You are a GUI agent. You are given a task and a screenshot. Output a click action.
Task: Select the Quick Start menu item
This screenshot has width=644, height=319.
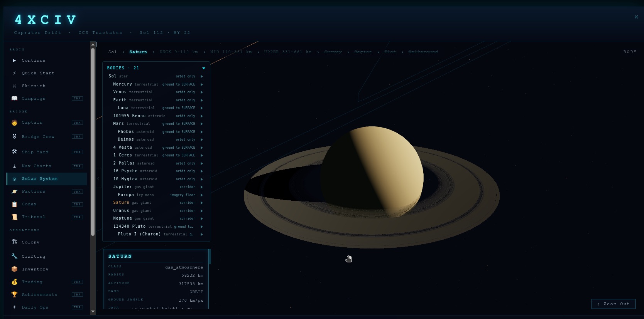point(47,73)
